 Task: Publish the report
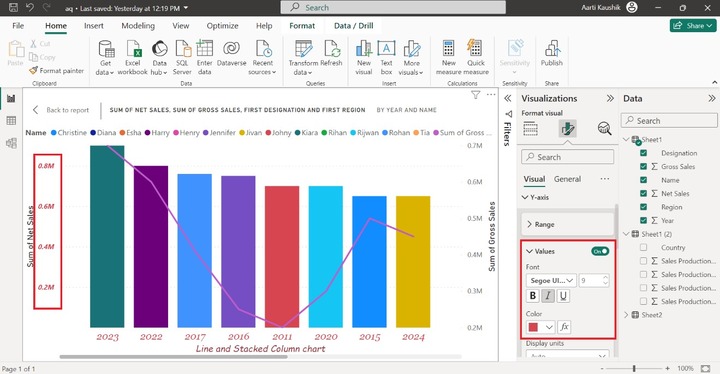(x=551, y=54)
